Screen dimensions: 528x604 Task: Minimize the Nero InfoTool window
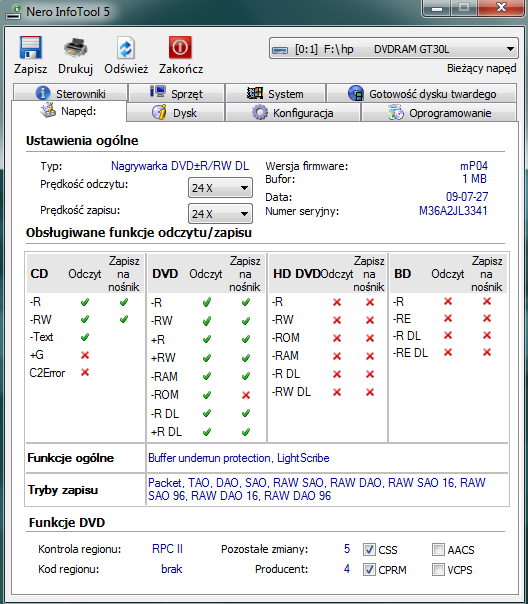[437, 8]
